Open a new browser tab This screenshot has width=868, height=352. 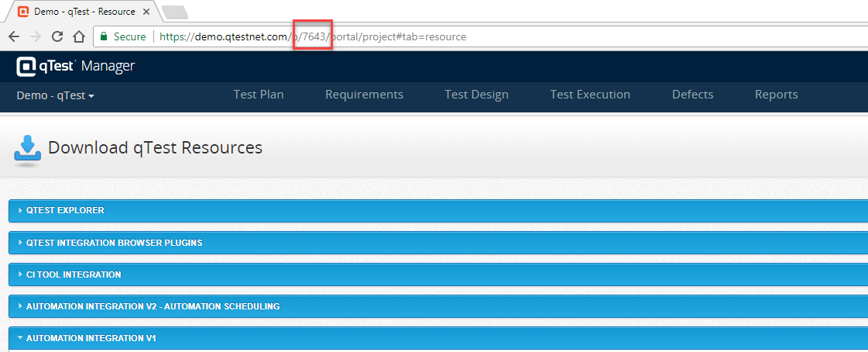click(x=174, y=12)
